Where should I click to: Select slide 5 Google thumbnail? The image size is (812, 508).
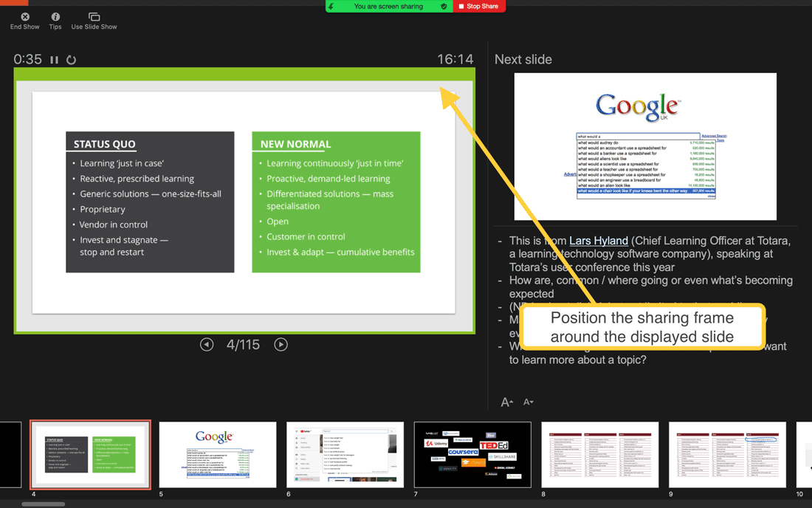pyautogui.click(x=218, y=455)
